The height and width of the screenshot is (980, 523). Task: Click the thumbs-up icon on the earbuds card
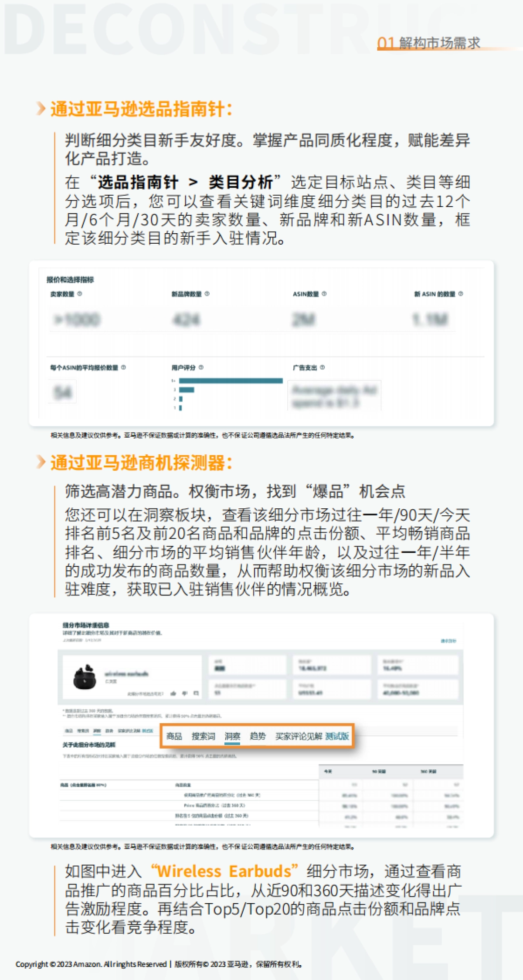point(173,693)
